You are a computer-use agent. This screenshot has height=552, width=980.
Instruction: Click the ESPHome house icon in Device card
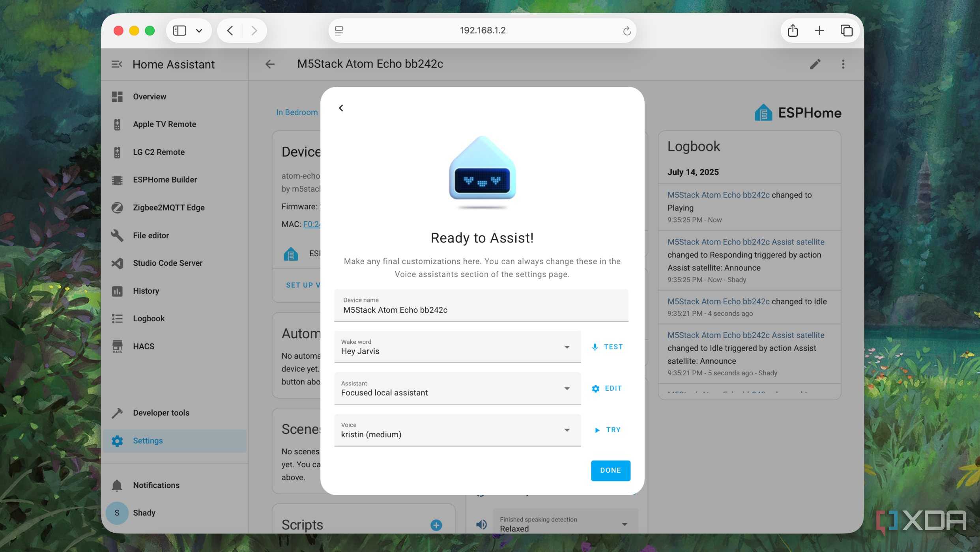(x=291, y=254)
